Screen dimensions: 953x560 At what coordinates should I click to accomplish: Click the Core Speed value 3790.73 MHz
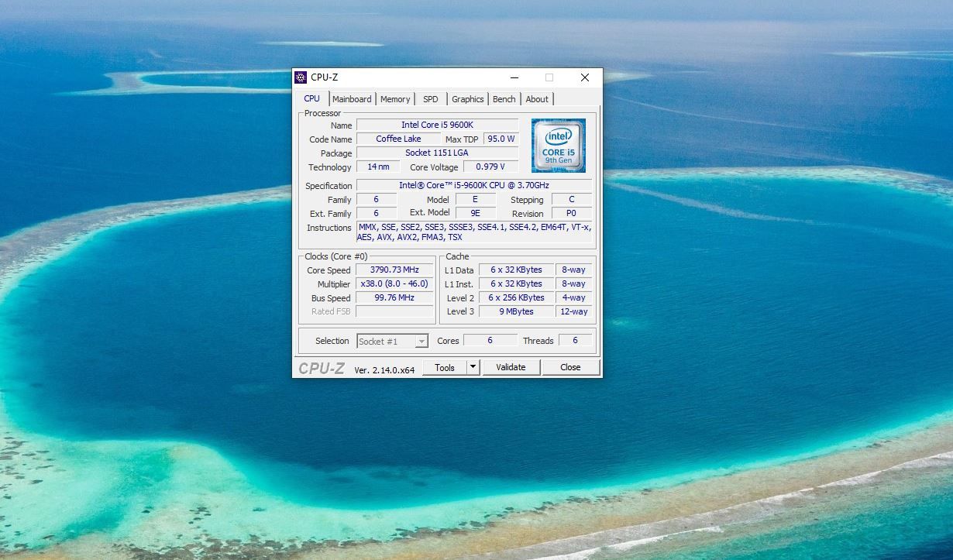pos(394,270)
